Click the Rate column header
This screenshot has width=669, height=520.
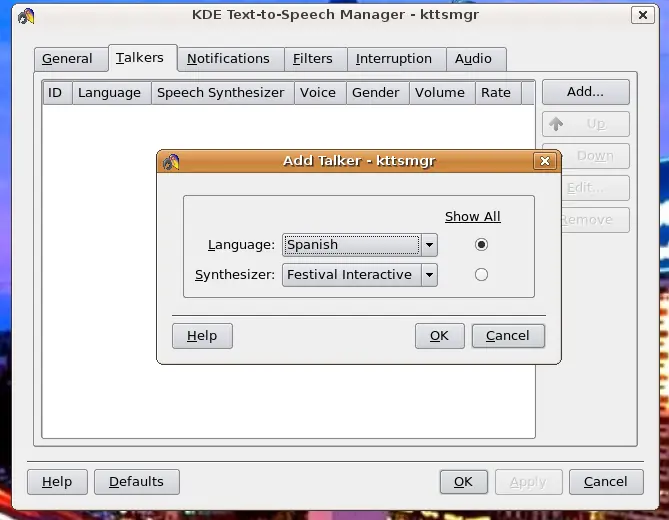[x=498, y=93]
